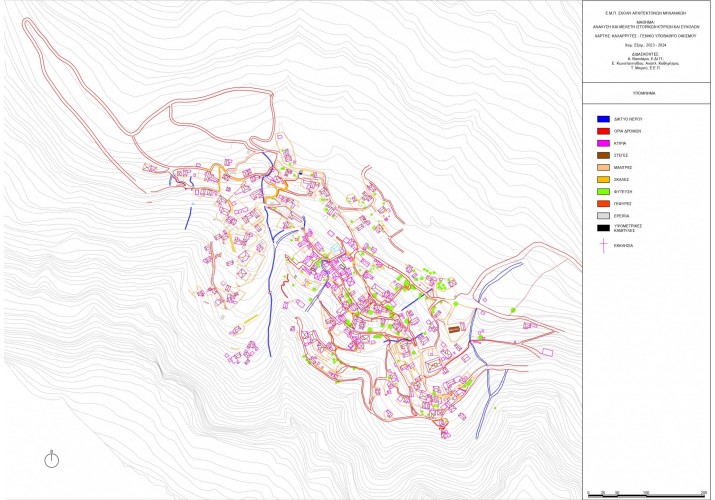Click the purple church cross legend symbol
The width and height of the screenshot is (715, 500).
(603, 246)
